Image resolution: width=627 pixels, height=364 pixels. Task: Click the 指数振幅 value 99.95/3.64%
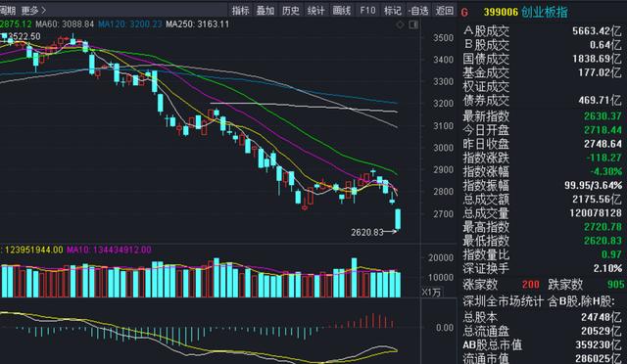pos(594,185)
